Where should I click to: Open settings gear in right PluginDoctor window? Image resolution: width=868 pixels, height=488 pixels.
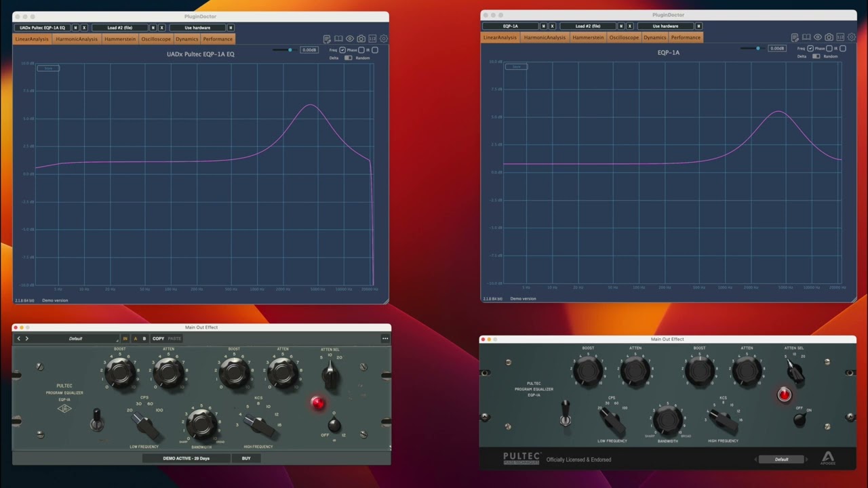tap(852, 37)
